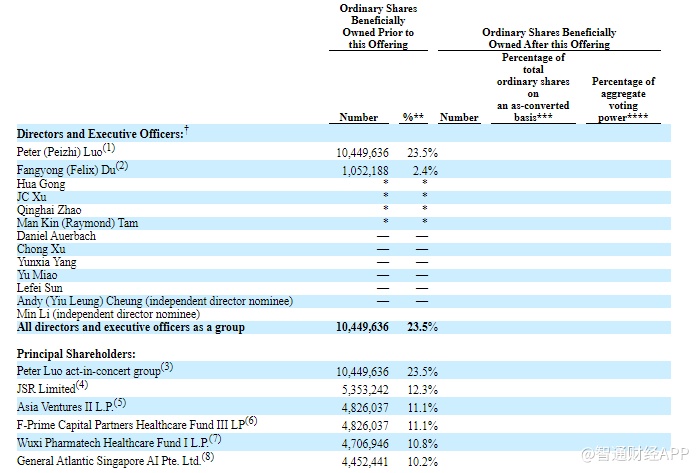Click 'Percentage of aggregate voting power' header
This screenshot has height=473, width=699.
coord(623,99)
